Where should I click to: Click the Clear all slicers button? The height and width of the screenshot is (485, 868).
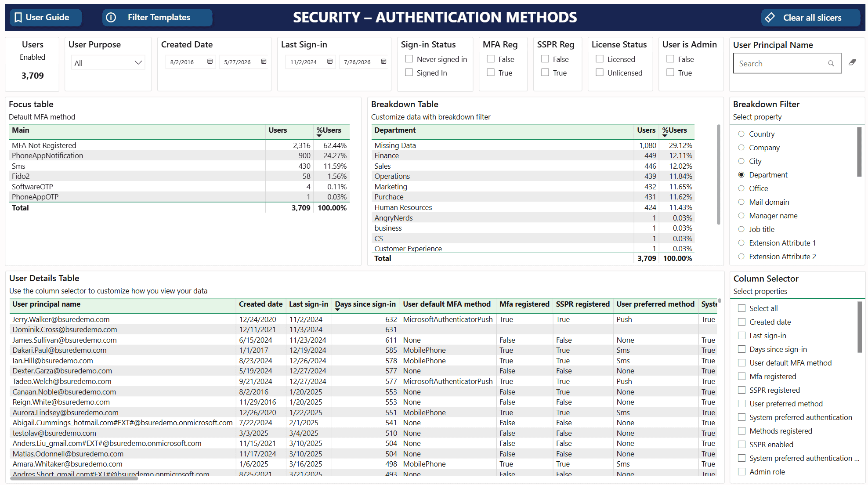pos(810,18)
